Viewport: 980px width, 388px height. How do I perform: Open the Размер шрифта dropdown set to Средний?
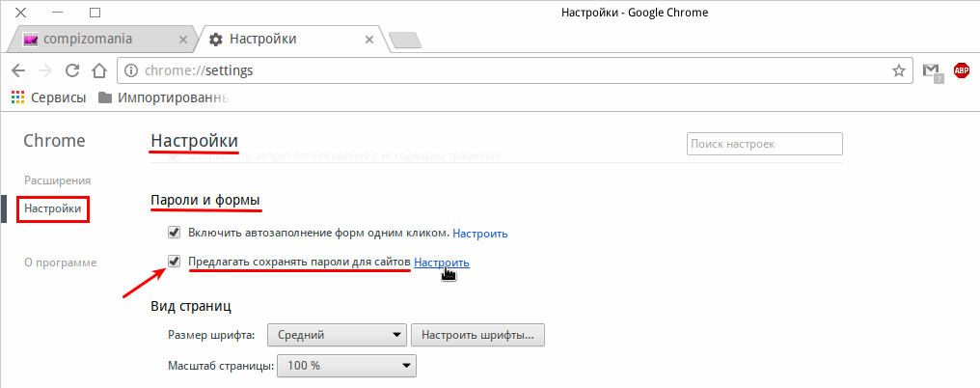pos(337,335)
